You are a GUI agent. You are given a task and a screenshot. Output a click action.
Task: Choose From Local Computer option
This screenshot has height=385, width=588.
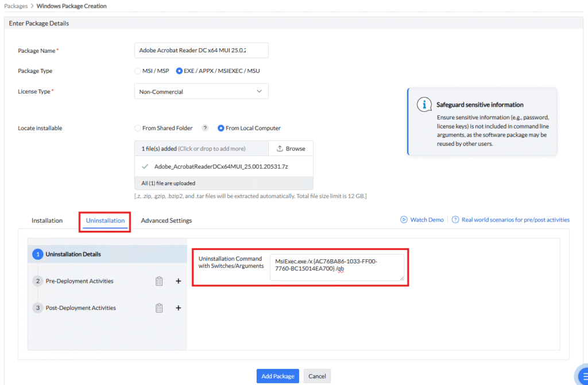tap(221, 128)
